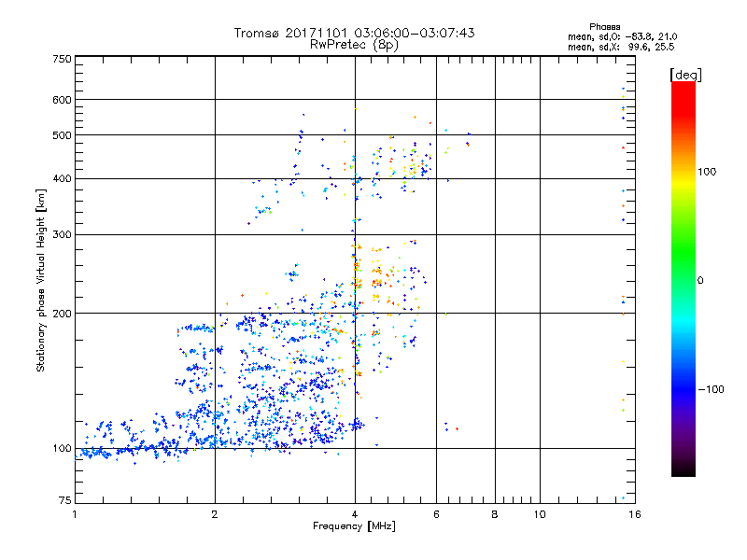Click the y-axis tick label '100'
Viewport: 747px width, 560px height.
62,448
